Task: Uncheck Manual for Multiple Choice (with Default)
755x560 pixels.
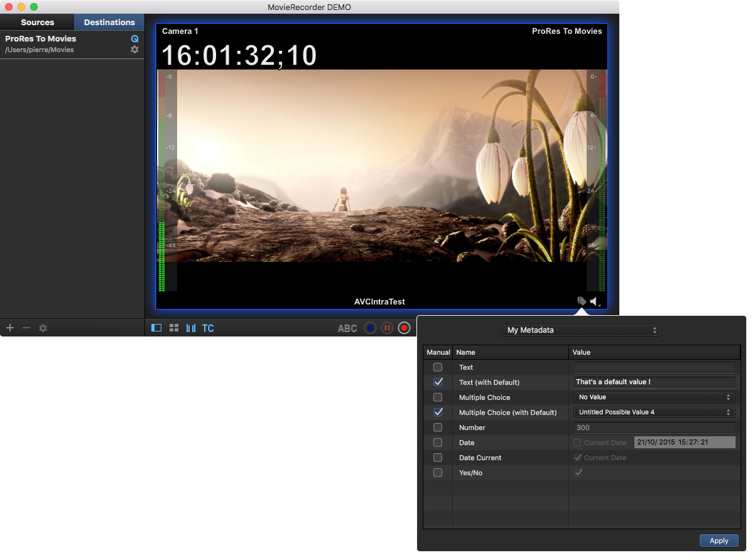Action: [x=438, y=412]
